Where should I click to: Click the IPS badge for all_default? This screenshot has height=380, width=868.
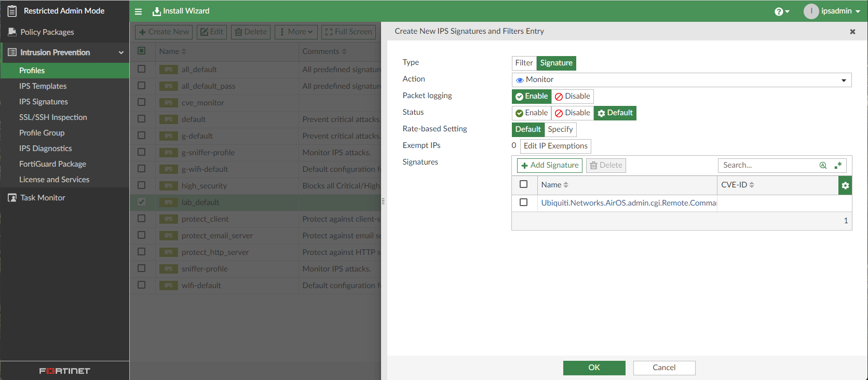point(168,70)
